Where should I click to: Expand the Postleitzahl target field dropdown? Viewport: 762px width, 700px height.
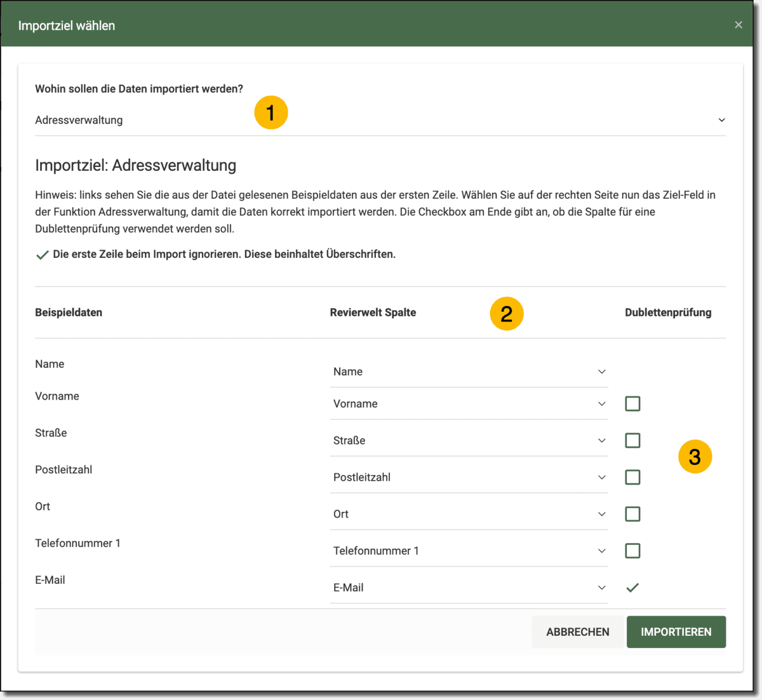point(469,478)
